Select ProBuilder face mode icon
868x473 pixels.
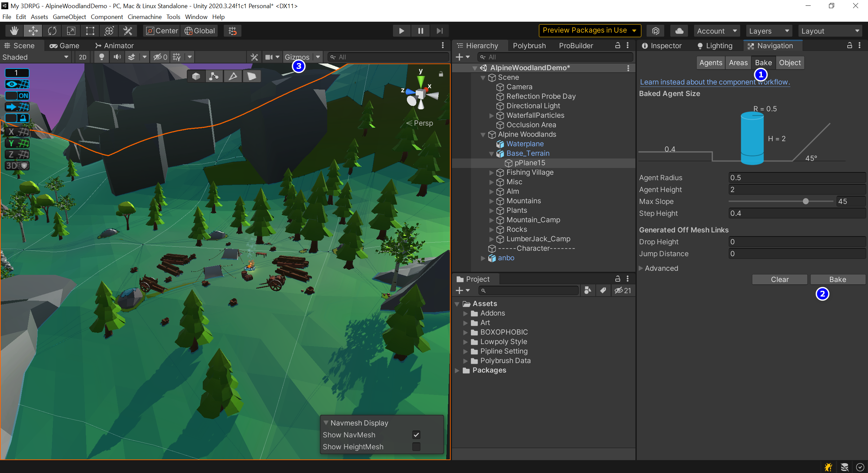[x=252, y=76]
